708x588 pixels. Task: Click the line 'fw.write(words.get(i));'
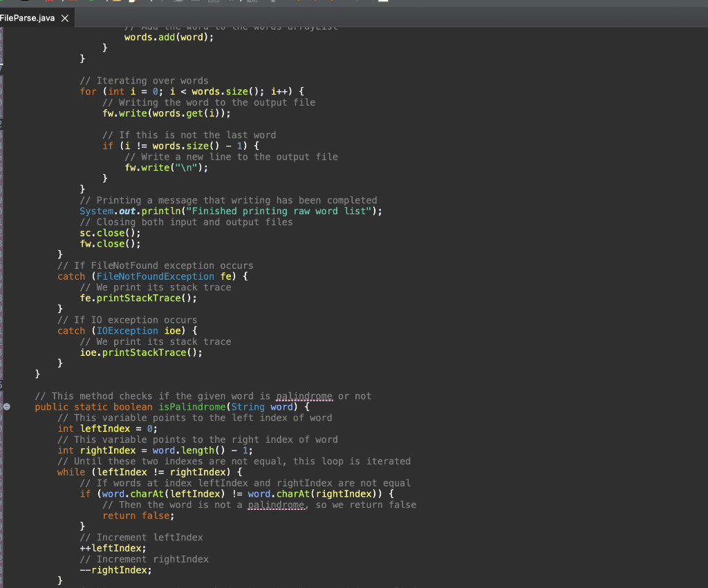click(166, 113)
